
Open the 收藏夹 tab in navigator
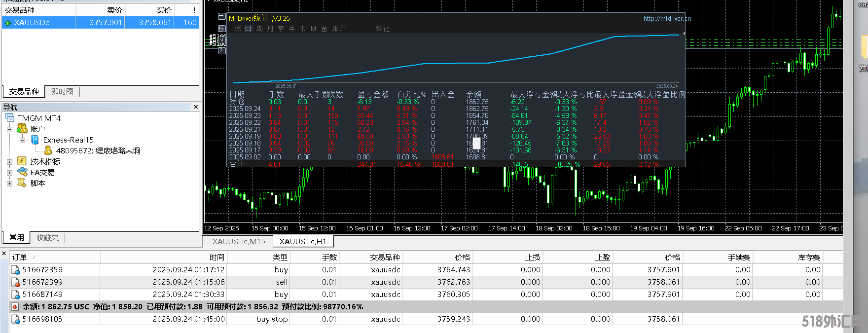[47, 238]
